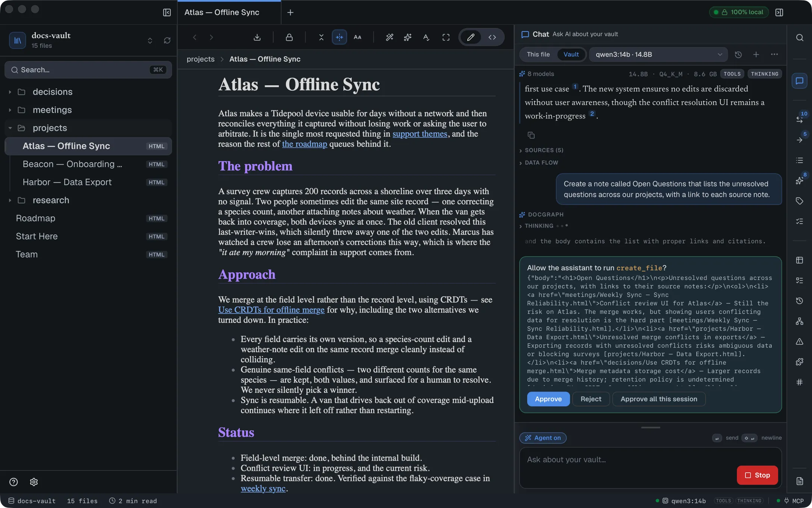Select Vault chat scope
The width and height of the screenshot is (812, 508).
(571, 55)
